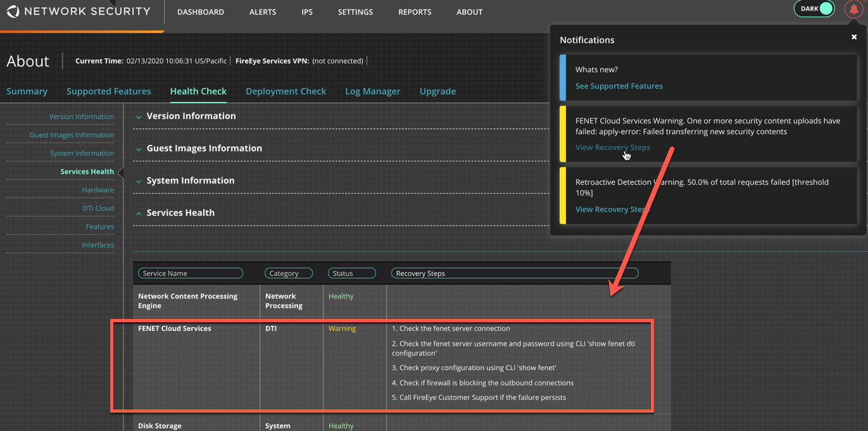This screenshot has height=431, width=868.
Task: Click the notification bell icon
Action: pyautogui.click(x=853, y=9)
